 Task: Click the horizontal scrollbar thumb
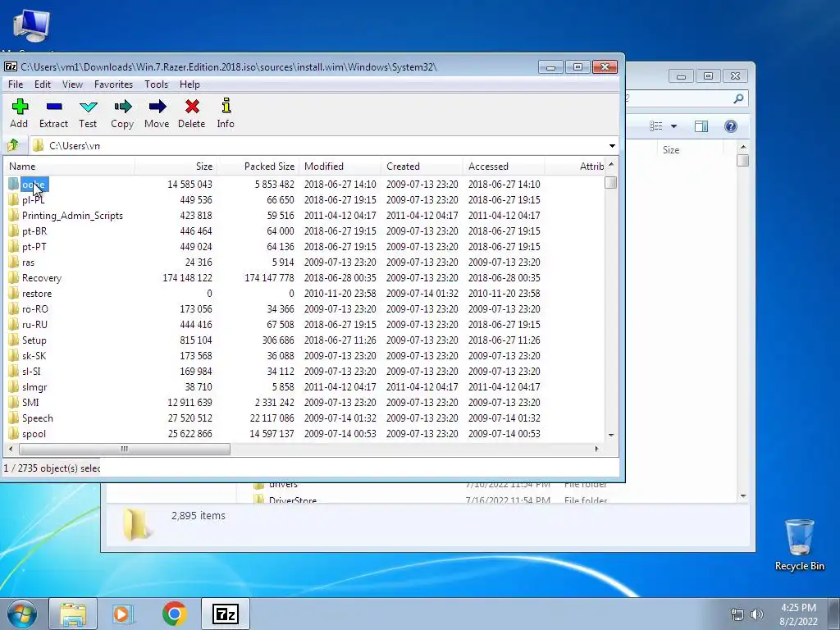125,449
